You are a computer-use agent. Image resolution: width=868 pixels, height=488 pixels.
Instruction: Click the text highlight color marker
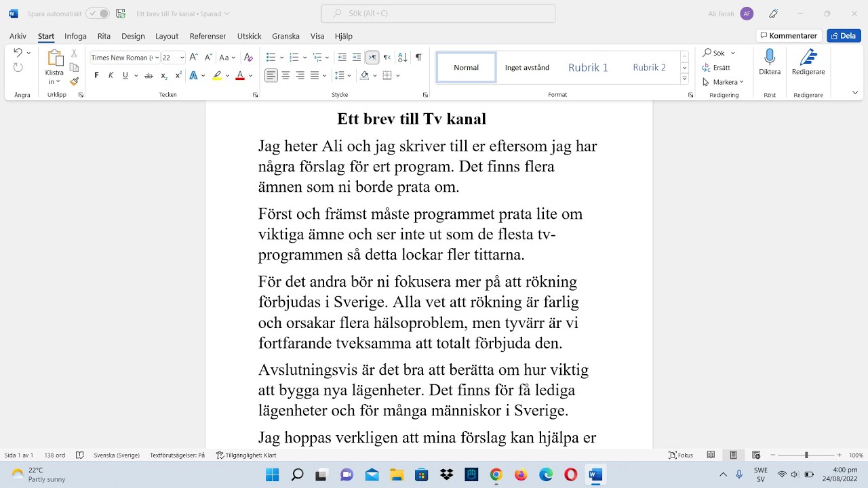(217, 75)
